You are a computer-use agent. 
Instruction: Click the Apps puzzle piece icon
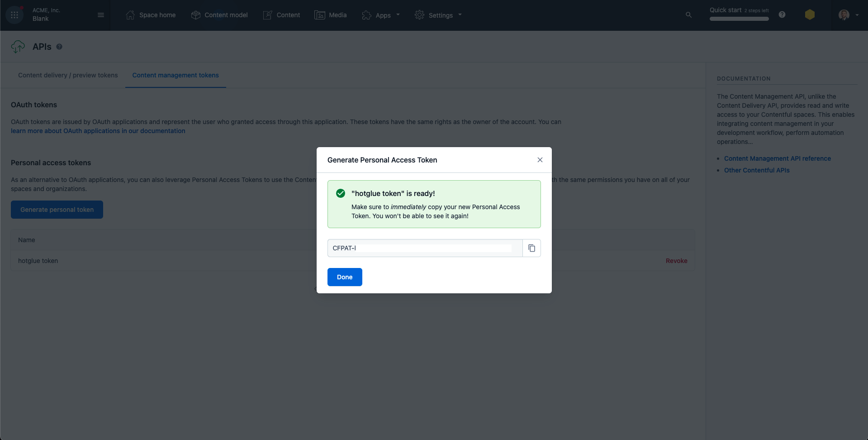click(x=366, y=15)
